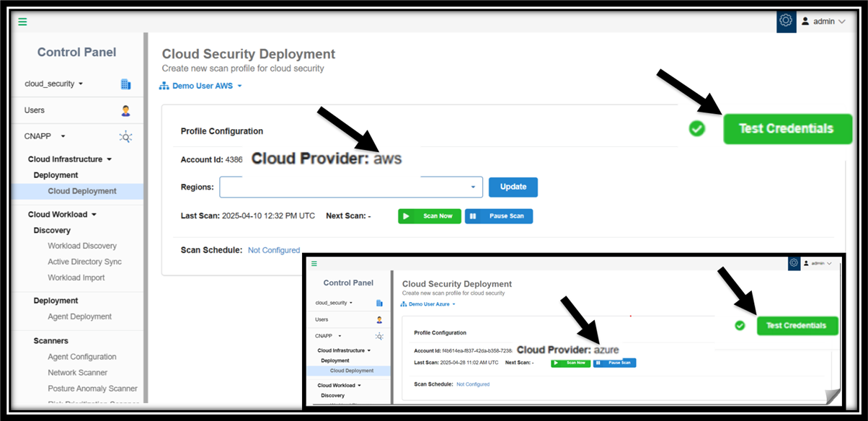Open Users in the AWS window sidebar
This screenshot has width=868, height=421.
(35, 110)
